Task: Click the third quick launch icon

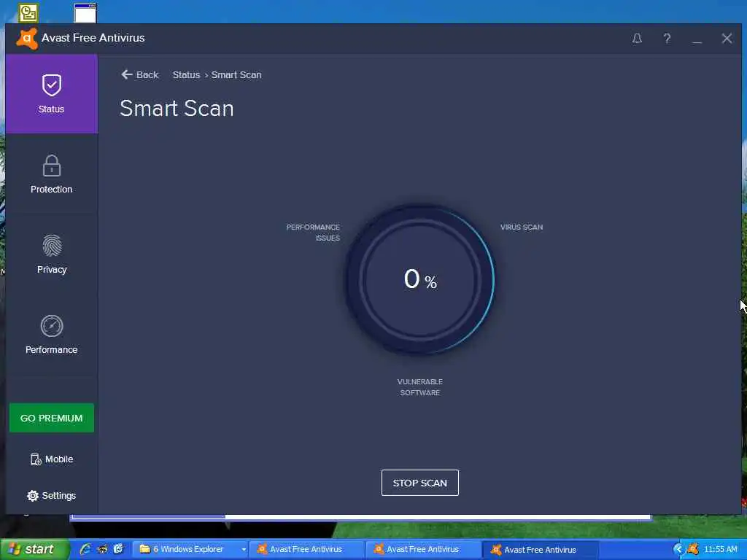Action: click(x=118, y=549)
